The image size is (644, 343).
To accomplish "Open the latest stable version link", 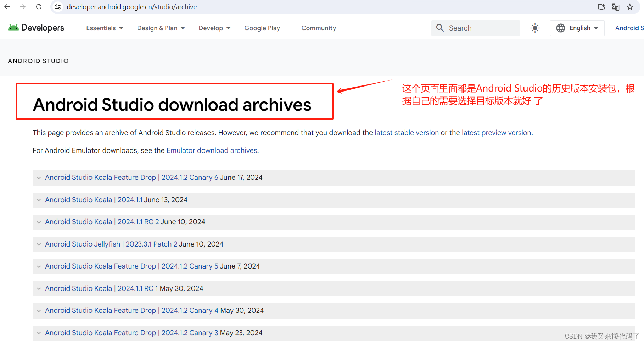I will click(407, 133).
